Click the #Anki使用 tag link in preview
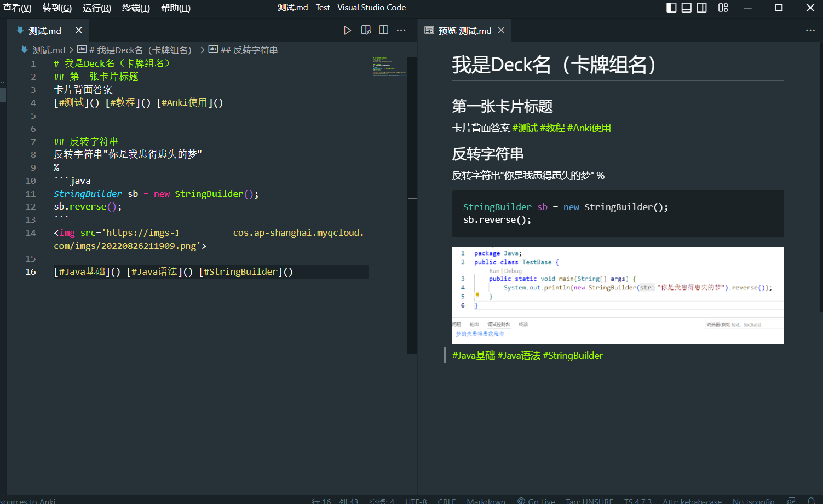 pos(589,128)
